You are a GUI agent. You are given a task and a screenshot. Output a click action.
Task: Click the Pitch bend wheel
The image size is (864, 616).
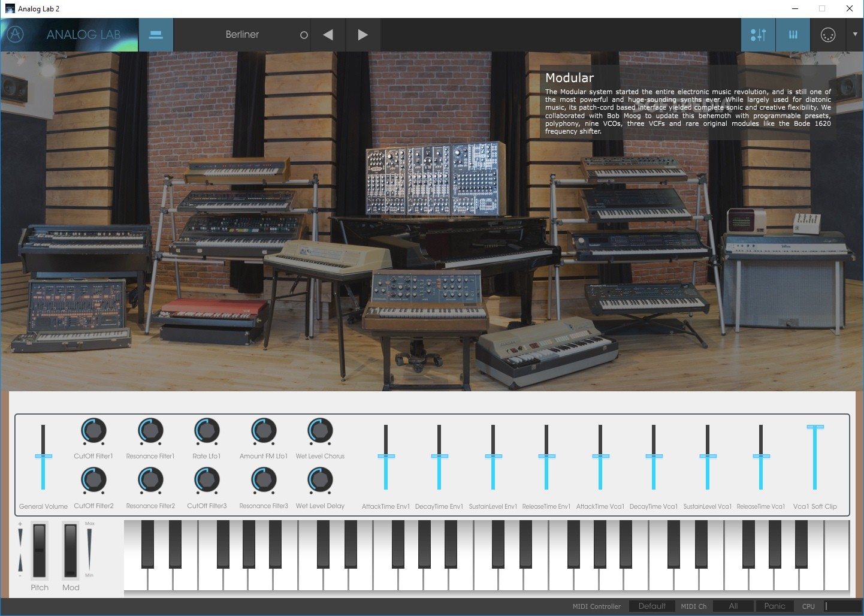point(40,550)
